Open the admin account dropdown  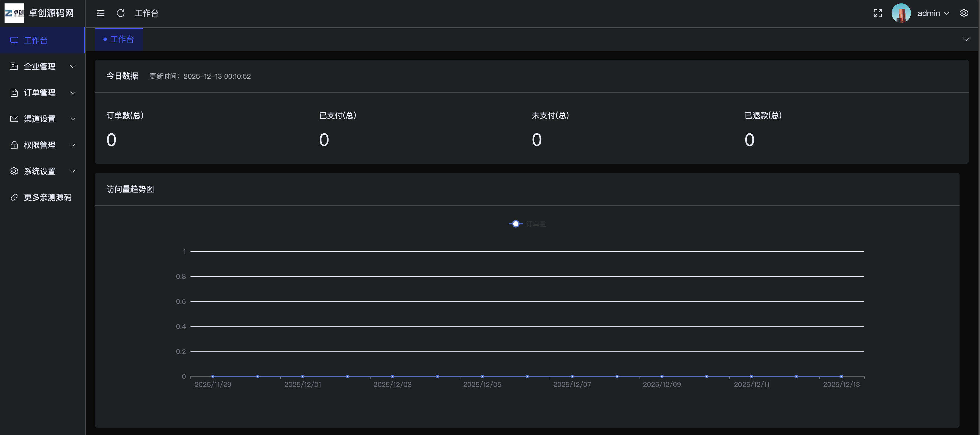933,13
